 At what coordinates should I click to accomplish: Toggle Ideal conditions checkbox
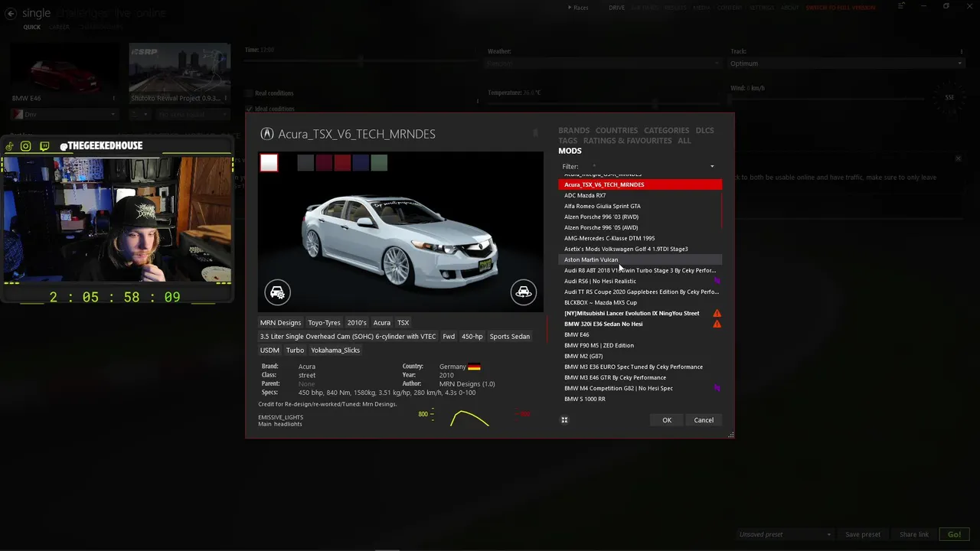click(x=249, y=109)
